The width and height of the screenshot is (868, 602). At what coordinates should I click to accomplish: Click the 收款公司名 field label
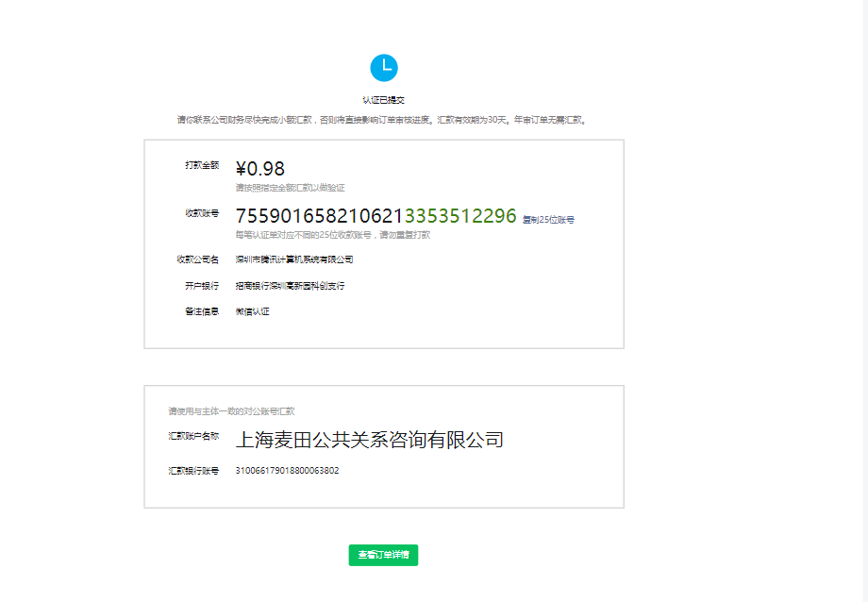197,259
